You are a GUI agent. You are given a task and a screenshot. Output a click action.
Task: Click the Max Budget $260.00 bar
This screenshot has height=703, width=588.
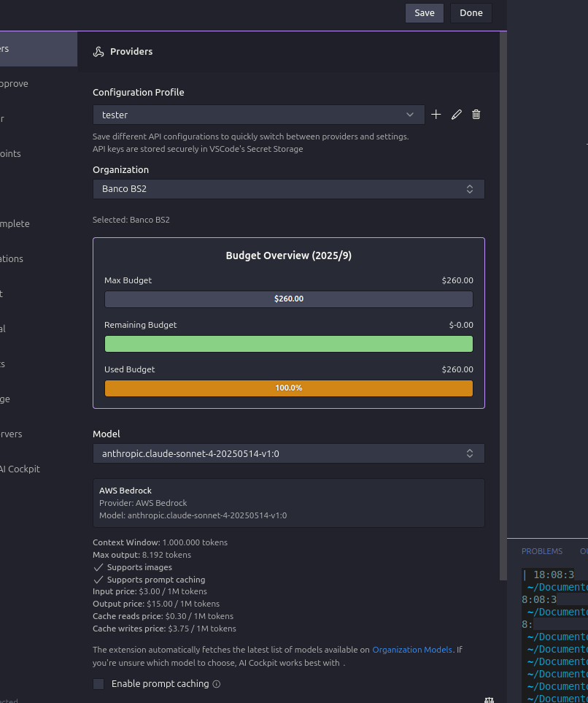tap(288, 299)
